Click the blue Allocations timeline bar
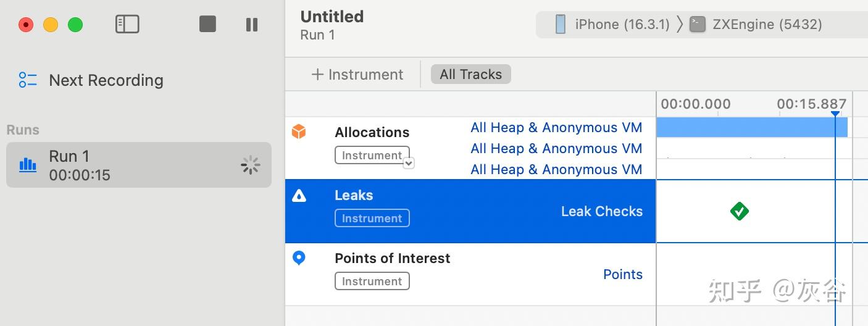868x326 pixels. tap(747, 128)
